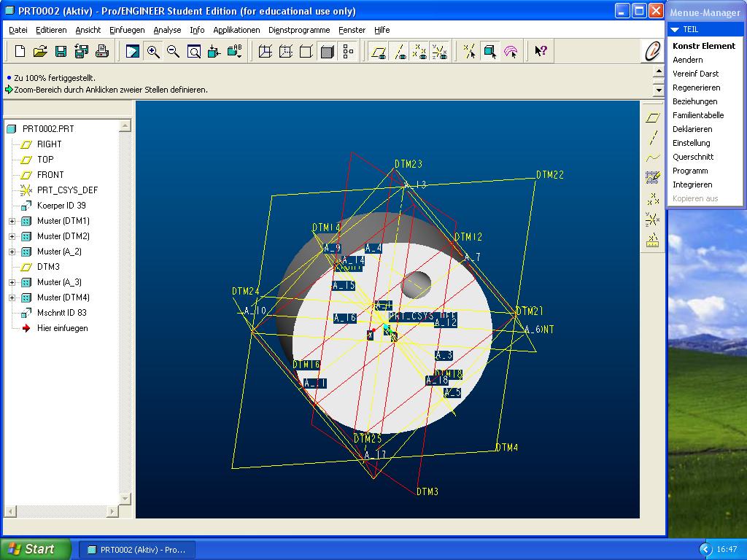Image resolution: width=747 pixels, height=560 pixels.
Task: Switch display to Shaded mode
Action: pos(328,51)
